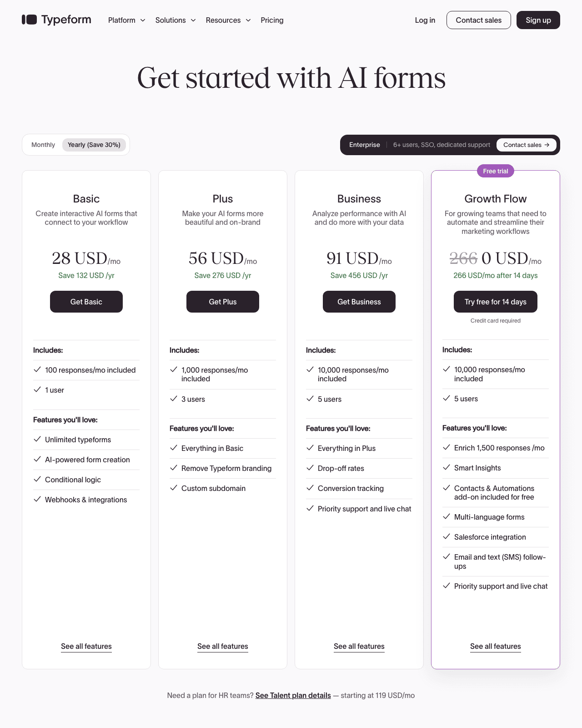Click the Free trial badge on Growth Flow

(x=496, y=171)
